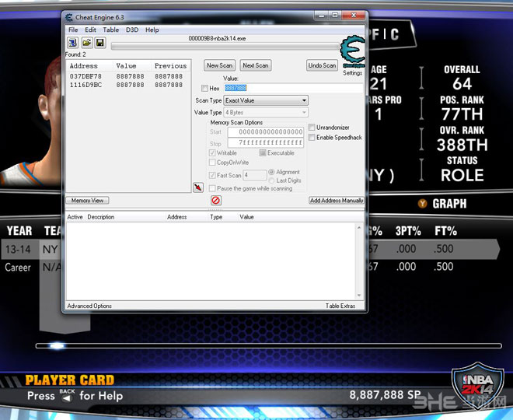The image size is (513, 420).
Task: Toggle the Fast Scan checkbox
Action: [x=212, y=175]
